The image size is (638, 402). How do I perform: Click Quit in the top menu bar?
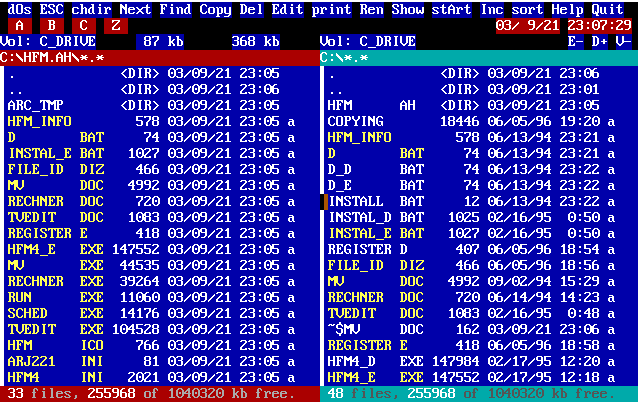[x=607, y=9]
